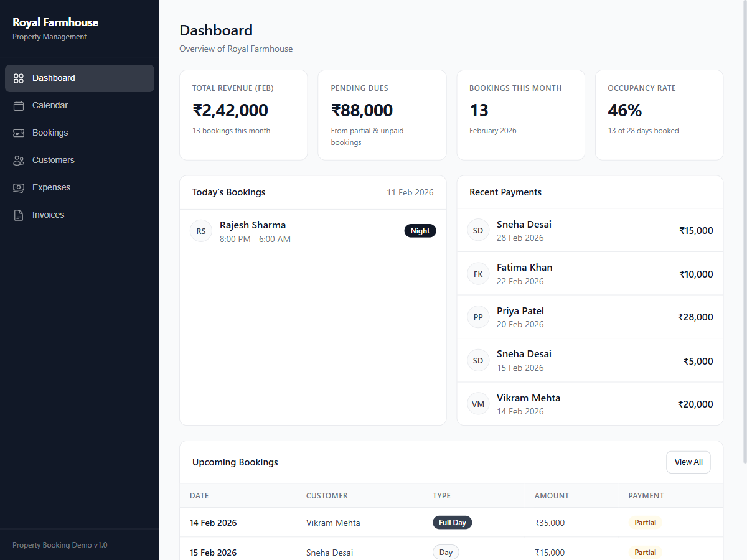Click the VM avatar for Vikram Mehta
747x560 pixels.
coord(478,404)
